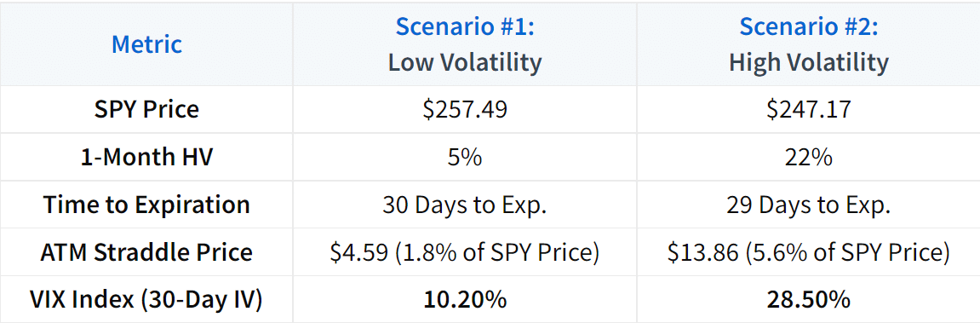Click the Low Volatility subtitle text
The image size is (980, 323).
pyautogui.click(x=464, y=62)
